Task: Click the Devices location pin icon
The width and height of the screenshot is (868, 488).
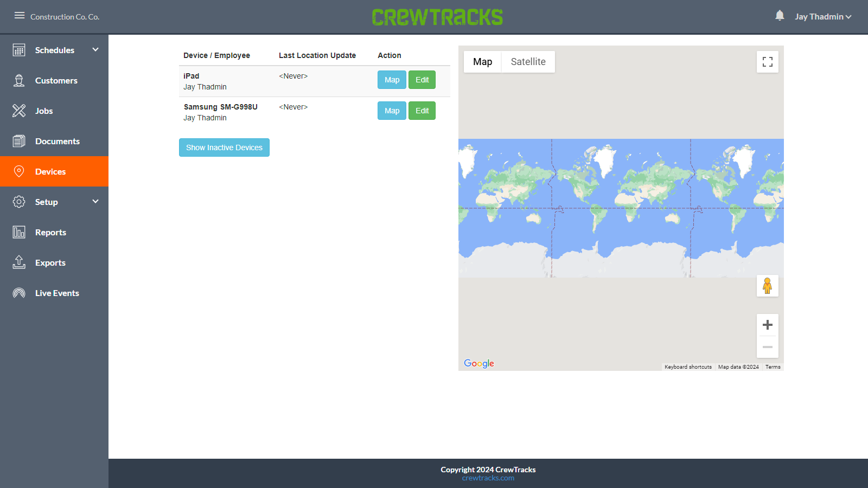Action: click(x=19, y=171)
